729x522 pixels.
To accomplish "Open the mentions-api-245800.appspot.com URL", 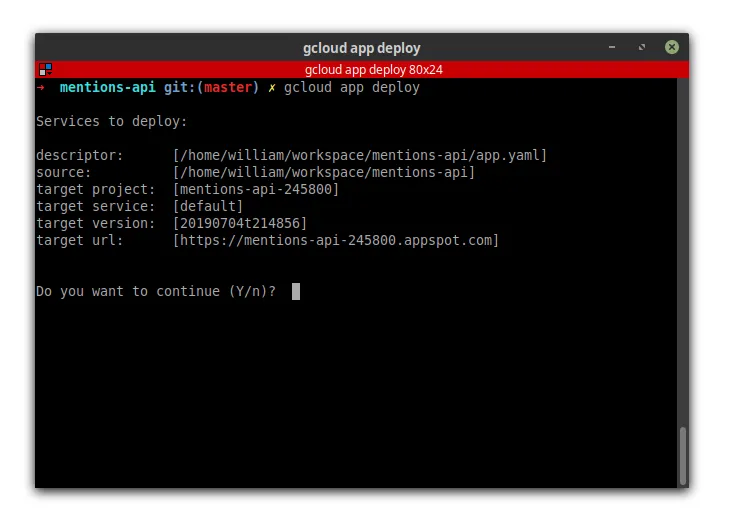I will tap(335, 240).
